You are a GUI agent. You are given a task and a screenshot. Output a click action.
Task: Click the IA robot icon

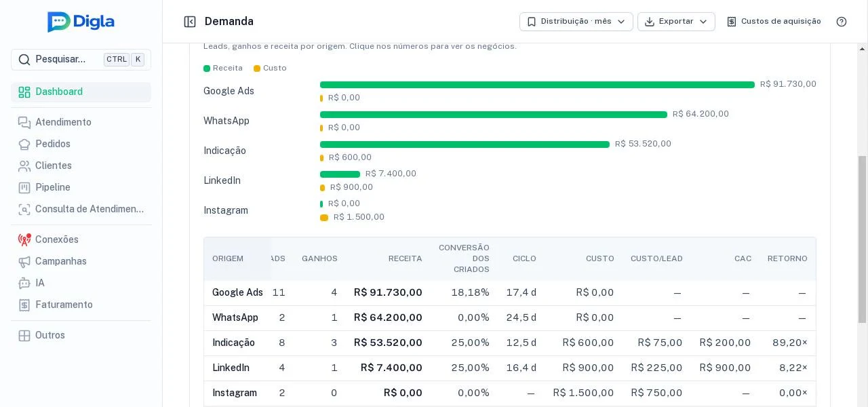click(24, 283)
